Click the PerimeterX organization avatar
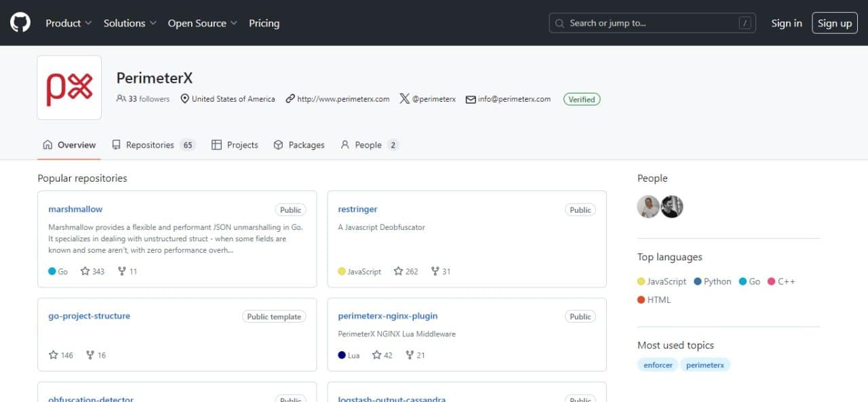This screenshot has width=868, height=402. click(69, 87)
